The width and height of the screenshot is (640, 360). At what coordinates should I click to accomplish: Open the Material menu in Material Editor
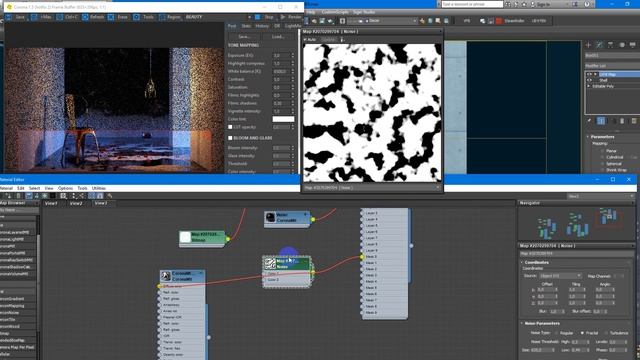click(6, 188)
